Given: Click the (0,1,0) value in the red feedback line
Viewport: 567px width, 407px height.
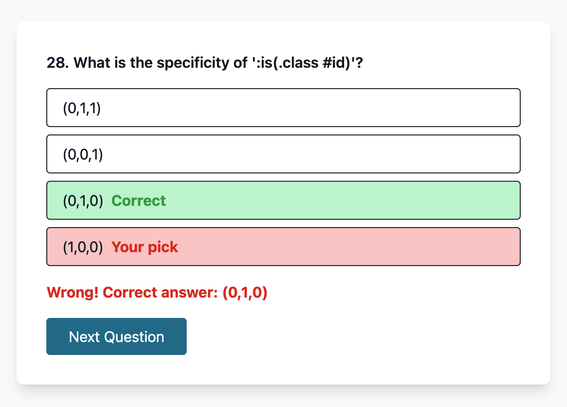Looking at the screenshot, I should (245, 292).
